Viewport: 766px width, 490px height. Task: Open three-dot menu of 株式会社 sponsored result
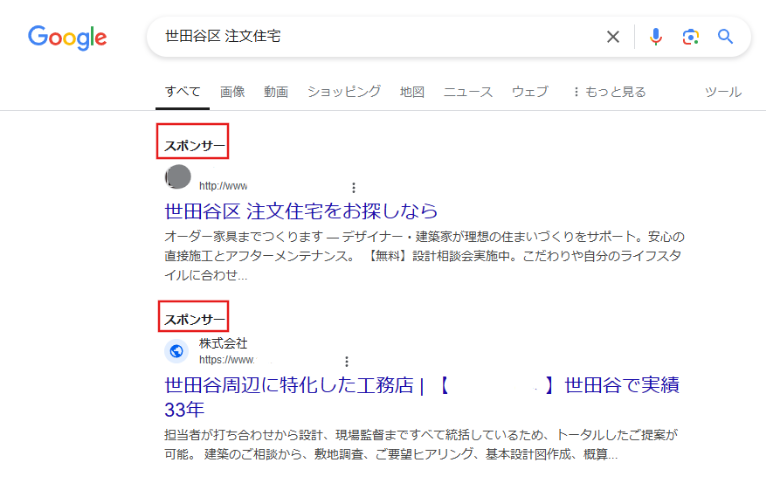(x=346, y=362)
